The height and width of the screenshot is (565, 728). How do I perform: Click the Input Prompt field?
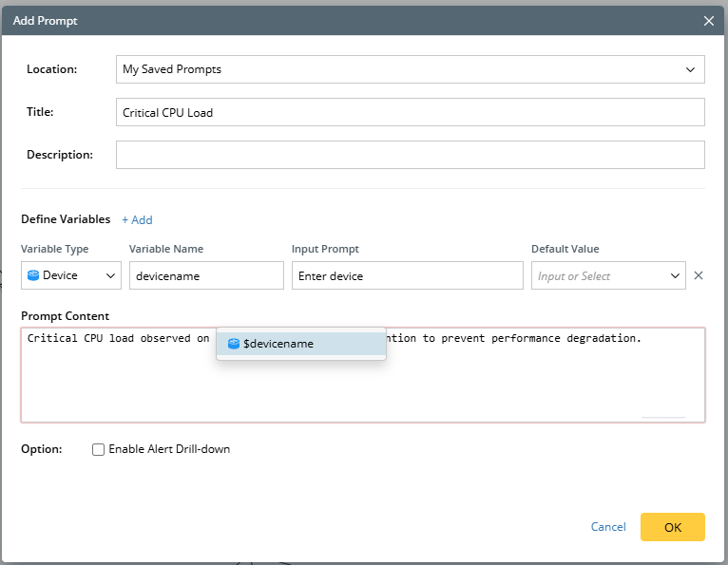[x=407, y=276]
